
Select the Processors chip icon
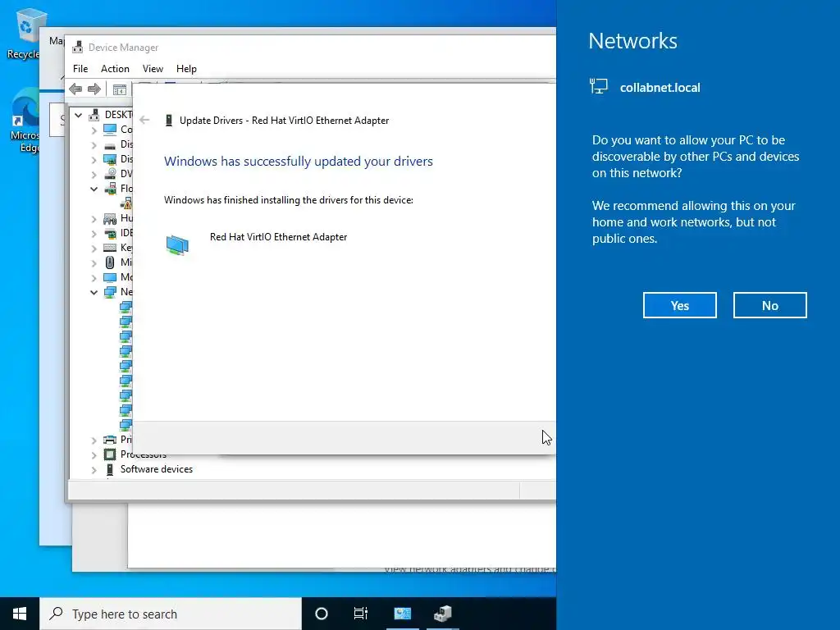click(x=110, y=454)
